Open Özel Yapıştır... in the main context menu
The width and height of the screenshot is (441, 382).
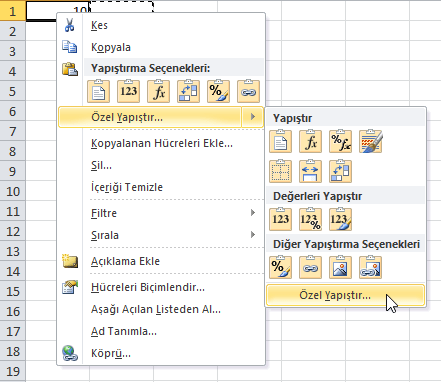(150, 117)
